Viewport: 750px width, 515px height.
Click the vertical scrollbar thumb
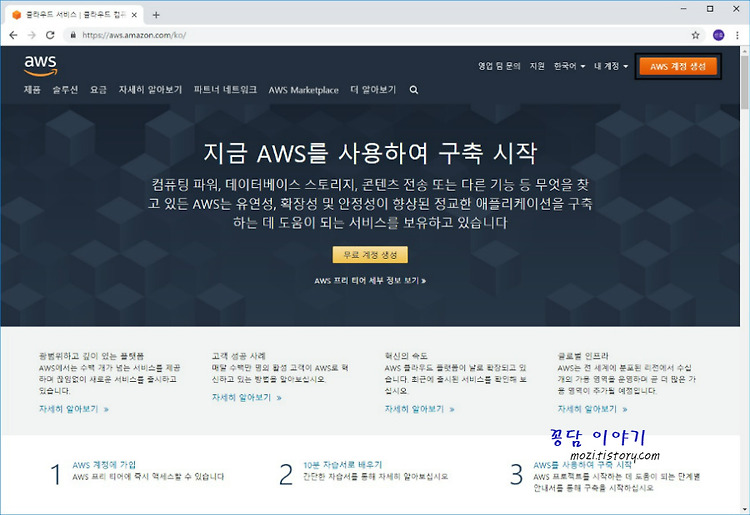[x=745, y=83]
